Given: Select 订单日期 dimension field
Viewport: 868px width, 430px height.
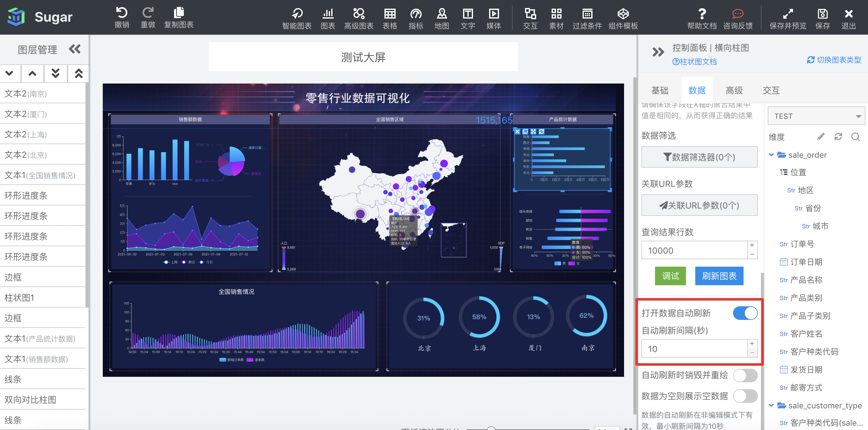Looking at the screenshot, I should pos(801,262).
